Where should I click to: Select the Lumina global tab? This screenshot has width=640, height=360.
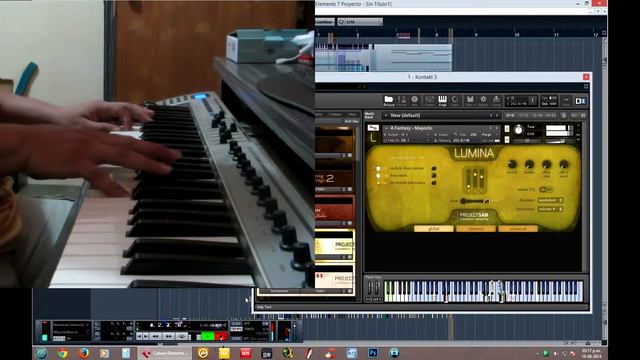pos(433,229)
